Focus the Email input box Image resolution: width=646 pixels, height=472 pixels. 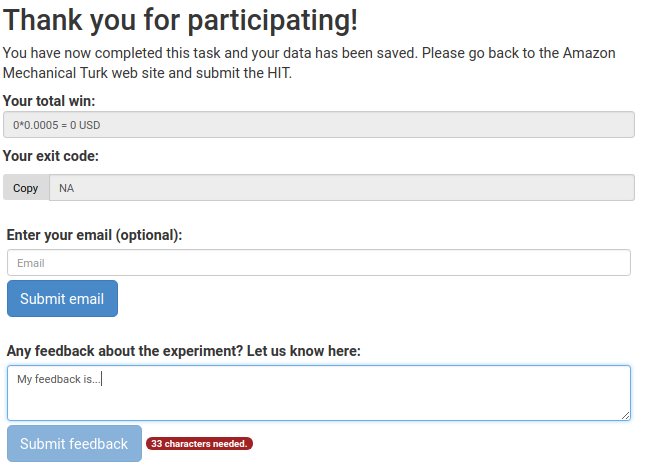[x=319, y=262]
